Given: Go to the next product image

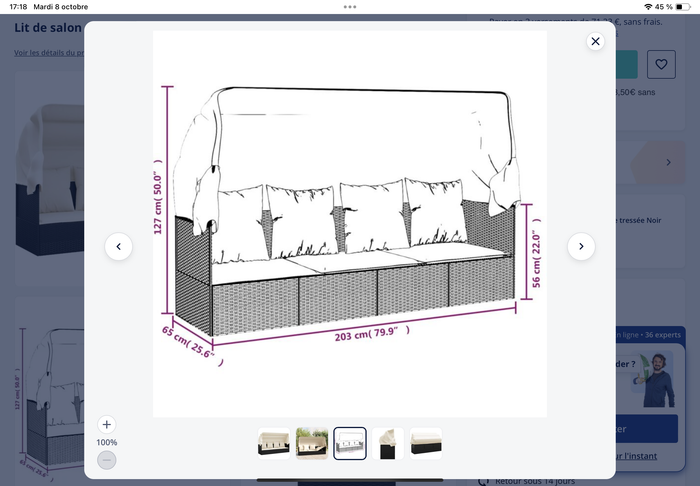Looking at the screenshot, I should click(581, 246).
